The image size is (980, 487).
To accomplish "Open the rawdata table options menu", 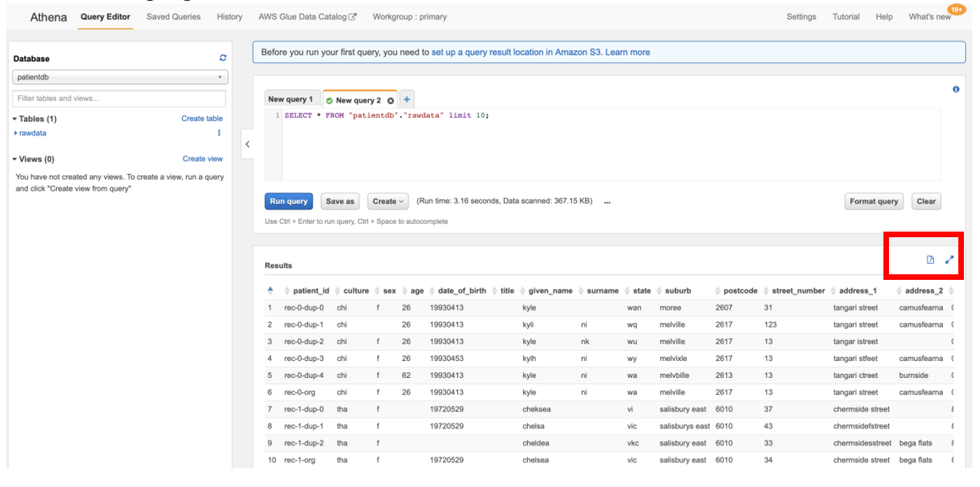I will (219, 133).
